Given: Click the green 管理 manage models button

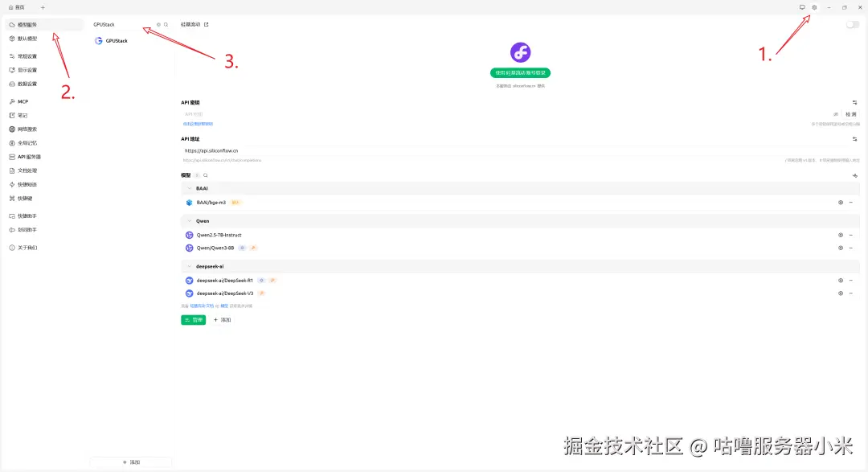Looking at the screenshot, I should (193, 320).
